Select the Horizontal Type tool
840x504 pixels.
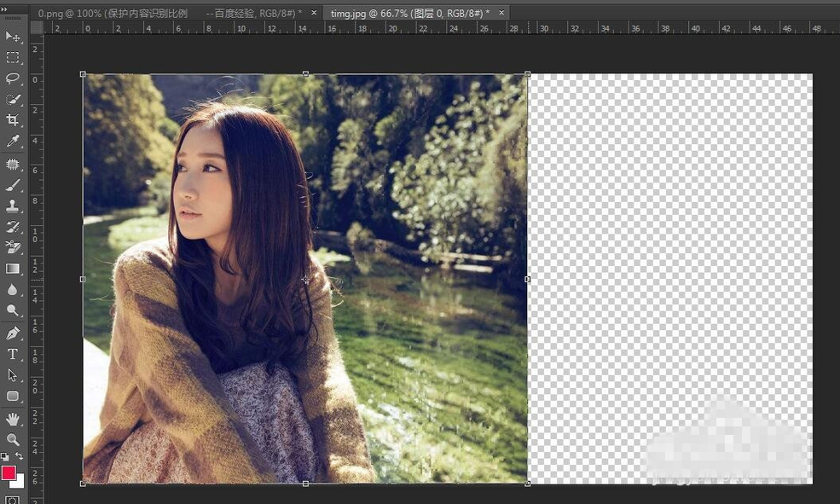coord(13,354)
